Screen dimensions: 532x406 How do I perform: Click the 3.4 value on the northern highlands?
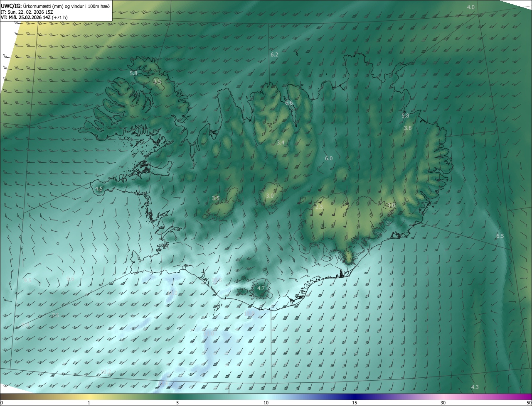click(x=281, y=143)
